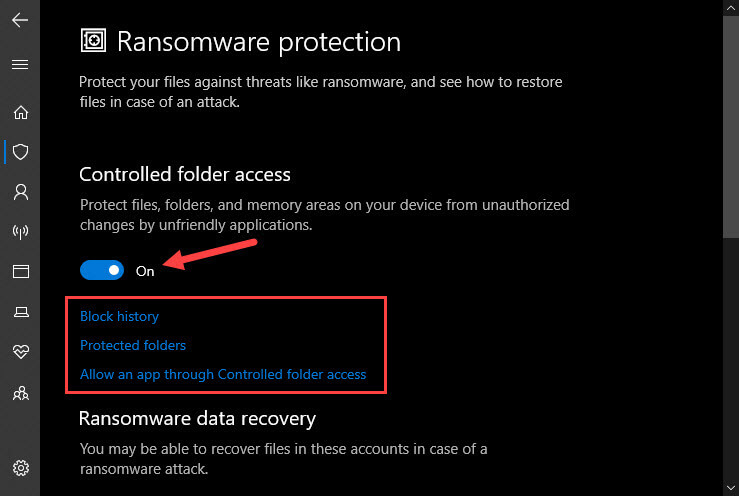Select the Virus & threat protection shield icon
Image resolution: width=739 pixels, height=496 pixels.
pos(20,152)
